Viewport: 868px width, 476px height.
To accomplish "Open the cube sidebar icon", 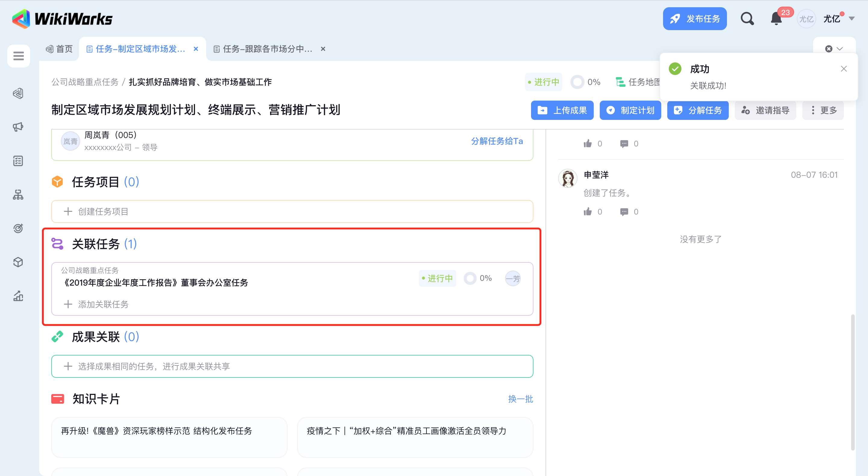I will 18,262.
